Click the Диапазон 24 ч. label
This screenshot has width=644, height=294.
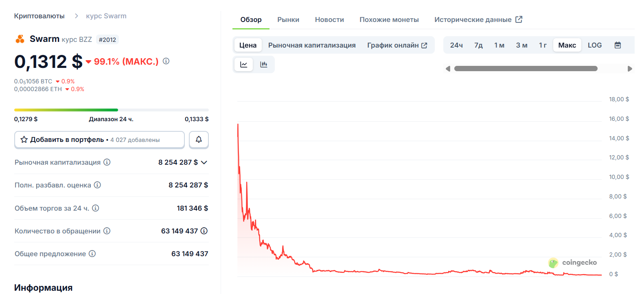pos(111,119)
